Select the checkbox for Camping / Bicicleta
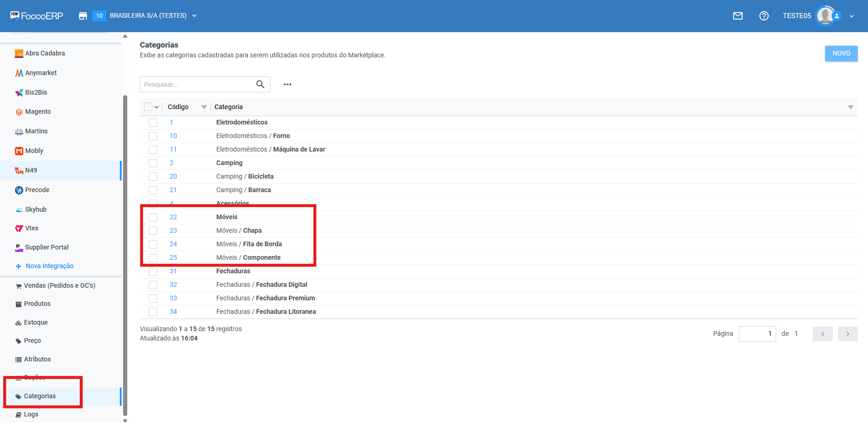Viewport: 868px width, 423px height. [153, 177]
